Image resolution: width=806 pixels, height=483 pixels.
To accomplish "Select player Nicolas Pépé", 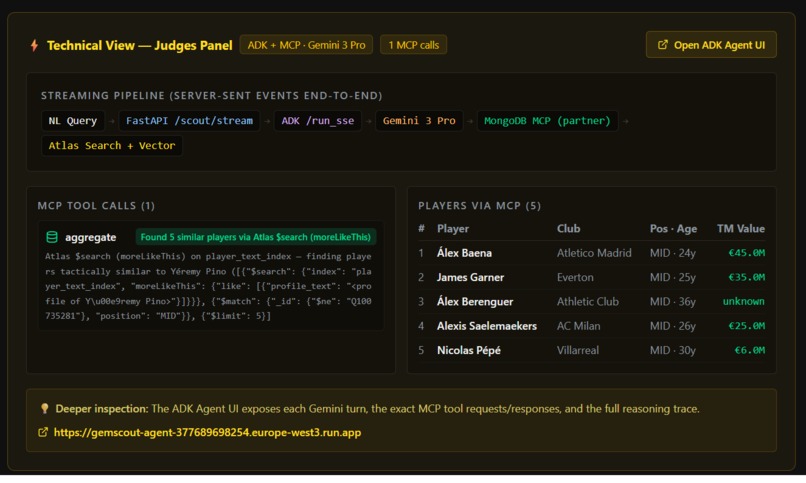I will 469,350.
